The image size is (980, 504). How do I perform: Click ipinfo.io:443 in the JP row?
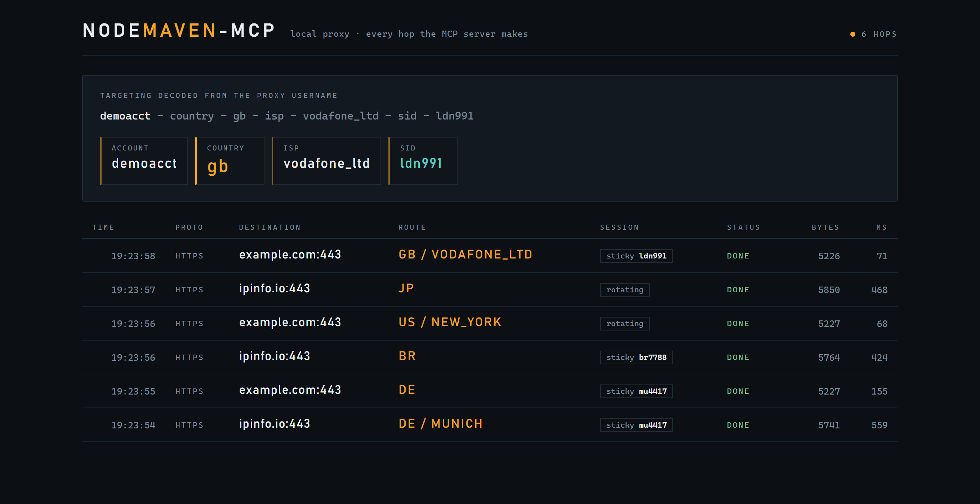click(274, 288)
